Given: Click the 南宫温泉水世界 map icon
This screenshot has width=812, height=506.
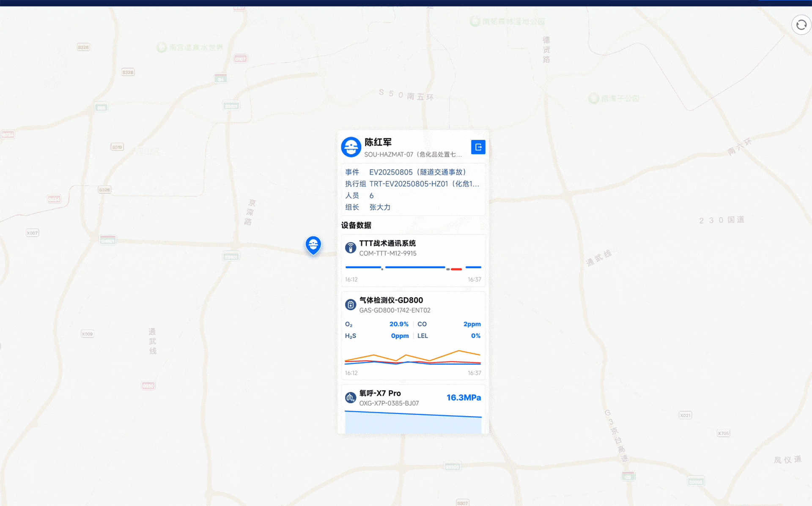Looking at the screenshot, I should pos(162,47).
